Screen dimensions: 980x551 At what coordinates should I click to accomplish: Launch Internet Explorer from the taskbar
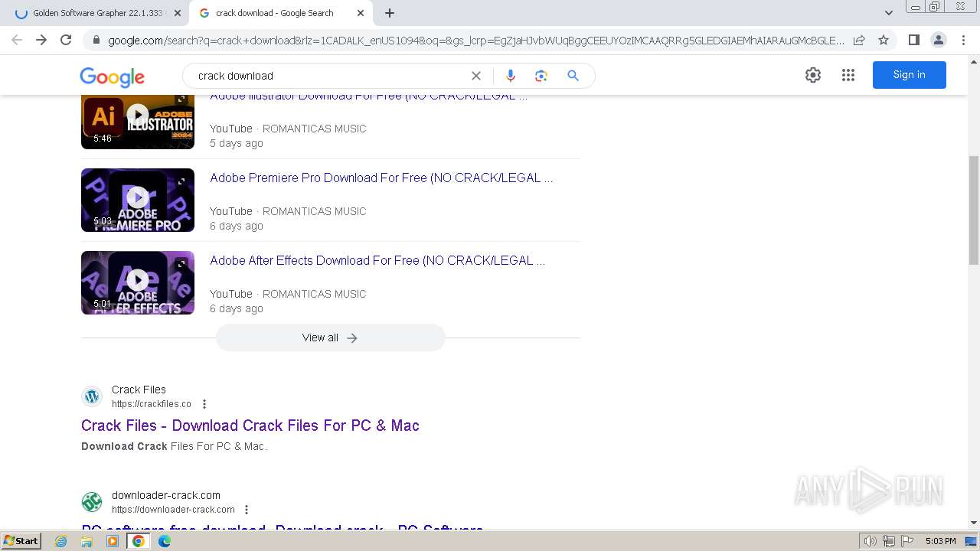pos(61,541)
